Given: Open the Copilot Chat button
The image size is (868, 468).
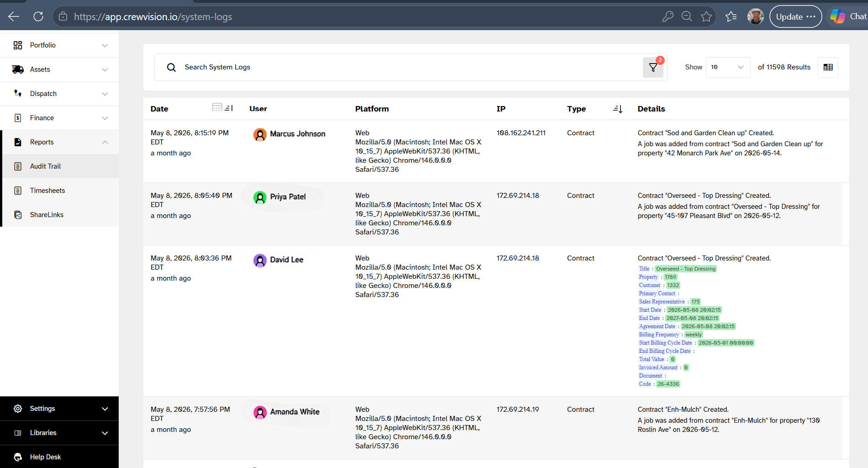Looking at the screenshot, I should (x=848, y=16).
